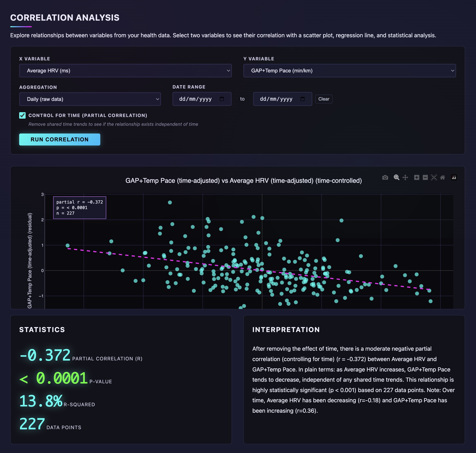Open Plotly via the logo icon

[454, 177]
